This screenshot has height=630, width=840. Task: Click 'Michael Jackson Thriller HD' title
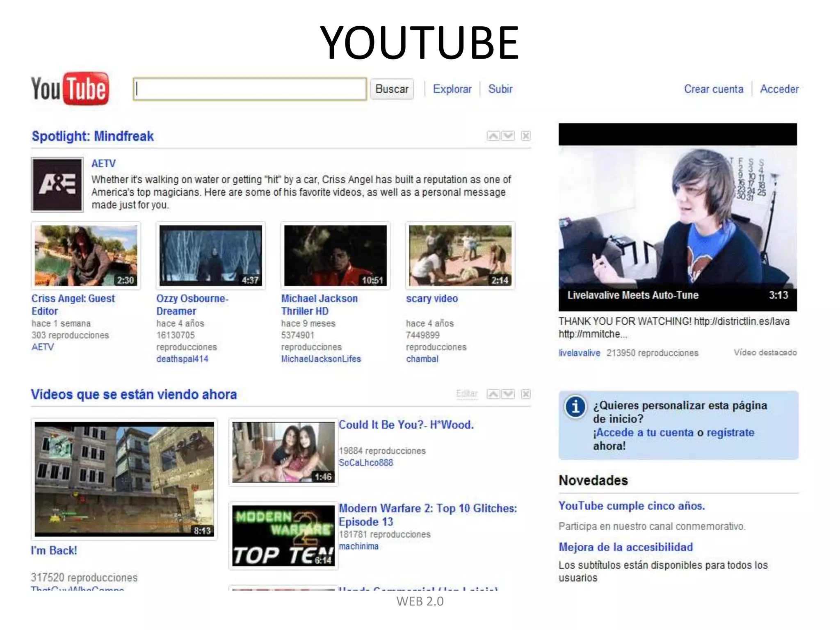pyautogui.click(x=319, y=305)
